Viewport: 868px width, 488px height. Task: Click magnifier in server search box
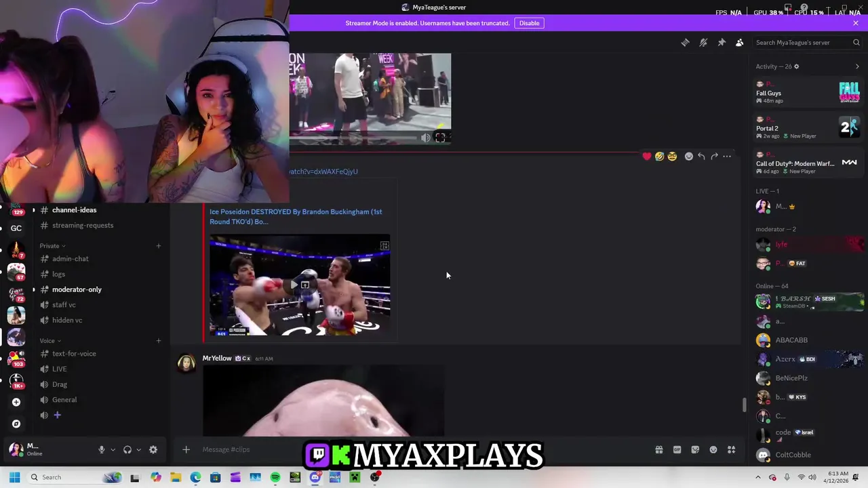(x=856, y=42)
